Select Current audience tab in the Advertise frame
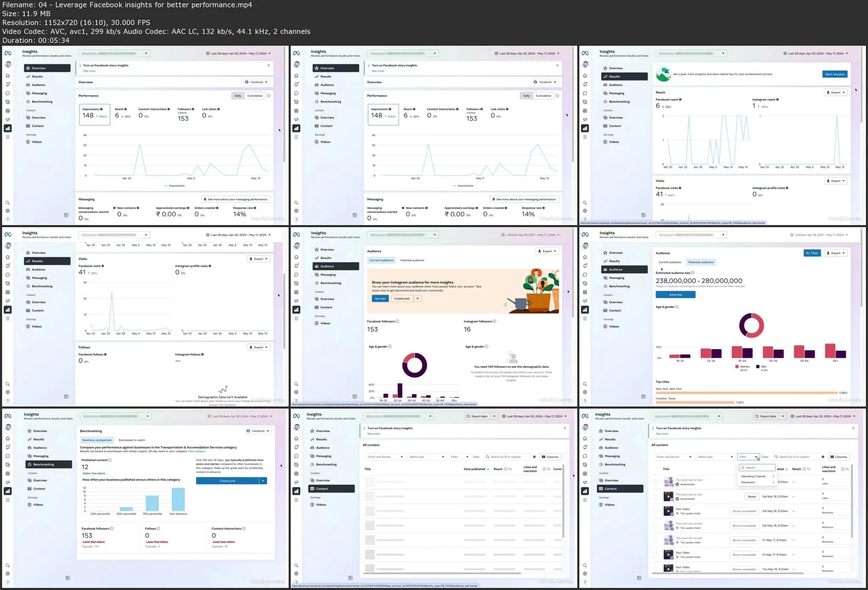The height and width of the screenshot is (590, 868). (x=670, y=262)
